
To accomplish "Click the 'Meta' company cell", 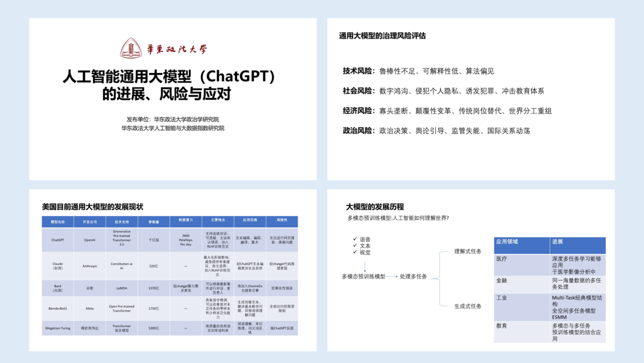I will point(89,308).
